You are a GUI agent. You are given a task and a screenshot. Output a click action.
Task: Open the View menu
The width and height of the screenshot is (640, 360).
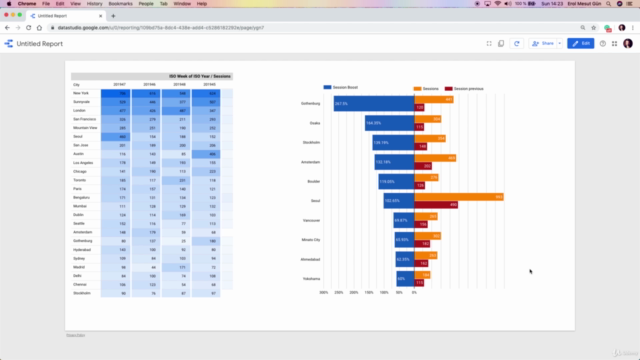75,4
